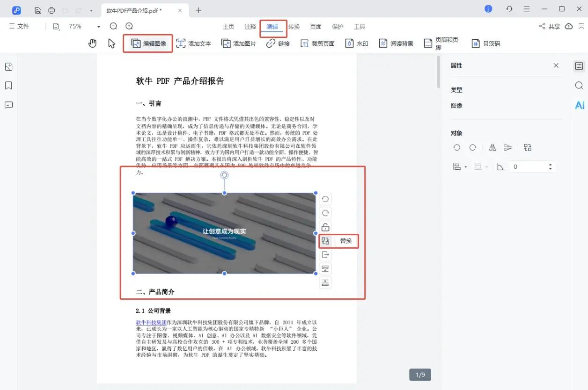The width and height of the screenshot is (588, 390).
Task: Switch to the 主页 home tab
Action: (228, 27)
